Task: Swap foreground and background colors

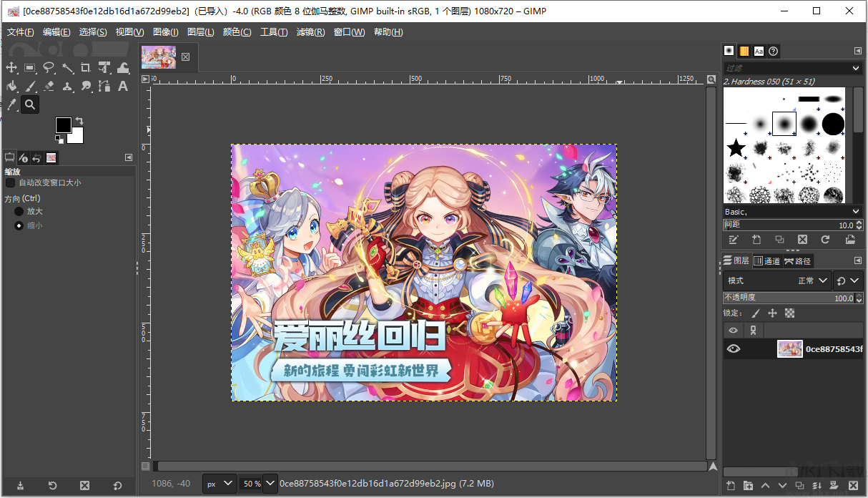Action: click(79, 119)
